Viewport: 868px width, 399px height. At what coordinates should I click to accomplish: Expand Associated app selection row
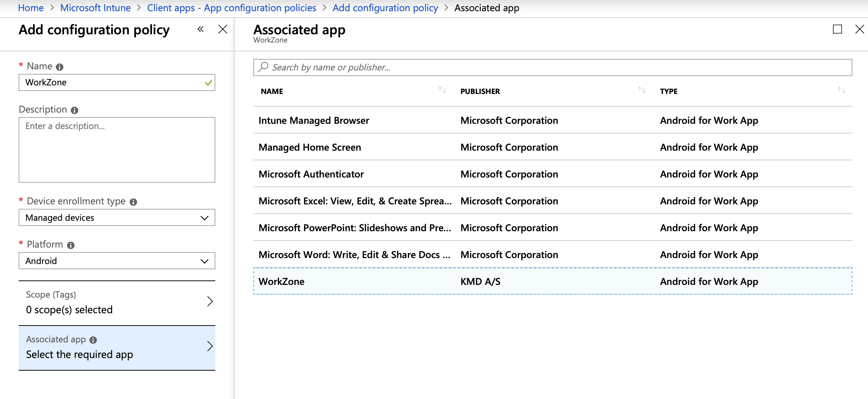point(117,348)
